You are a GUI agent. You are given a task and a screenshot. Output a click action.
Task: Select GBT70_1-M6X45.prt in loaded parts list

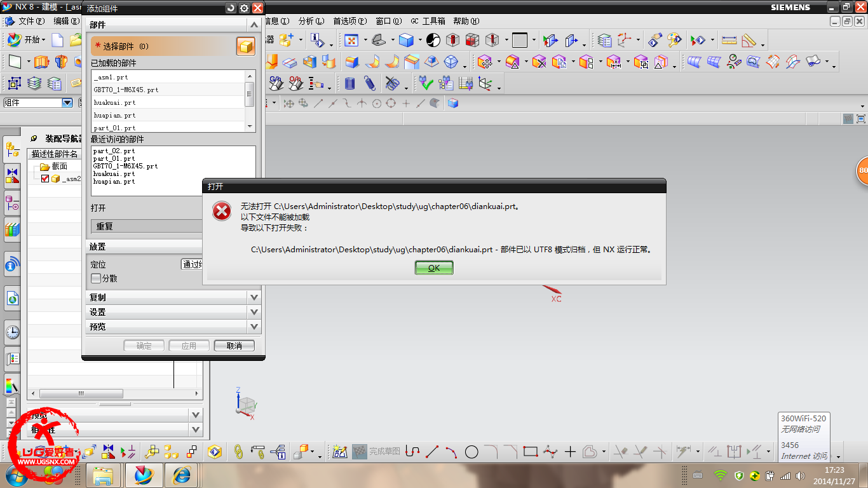[x=168, y=90]
